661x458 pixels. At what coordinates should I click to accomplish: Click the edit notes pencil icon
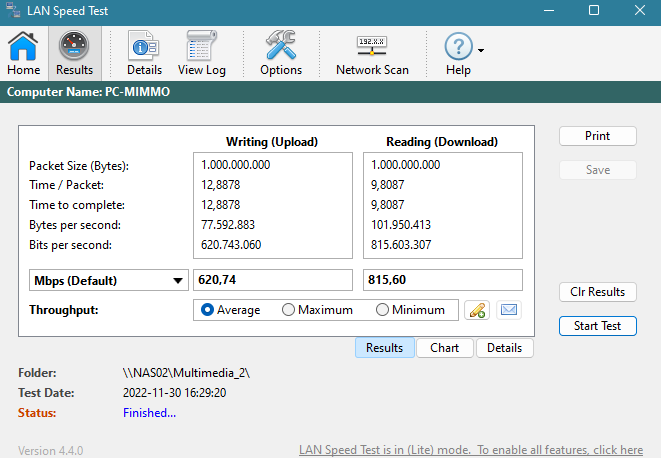pos(477,310)
